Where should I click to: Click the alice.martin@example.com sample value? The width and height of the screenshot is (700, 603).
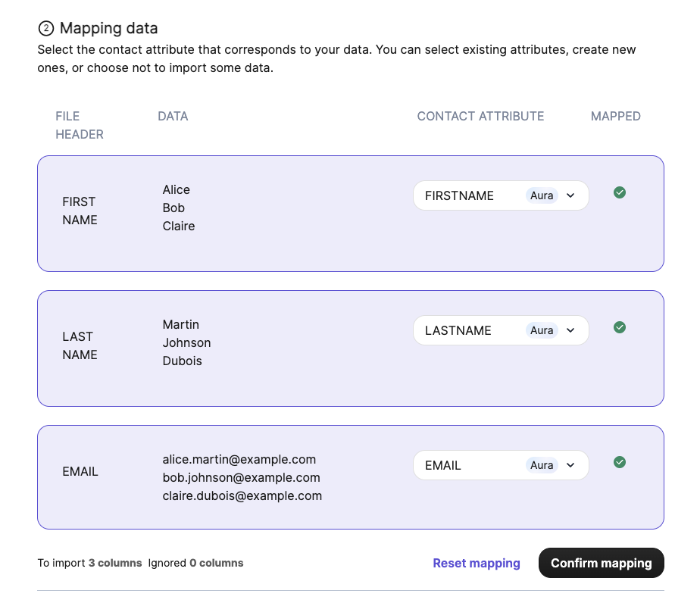pyautogui.click(x=239, y=459)
